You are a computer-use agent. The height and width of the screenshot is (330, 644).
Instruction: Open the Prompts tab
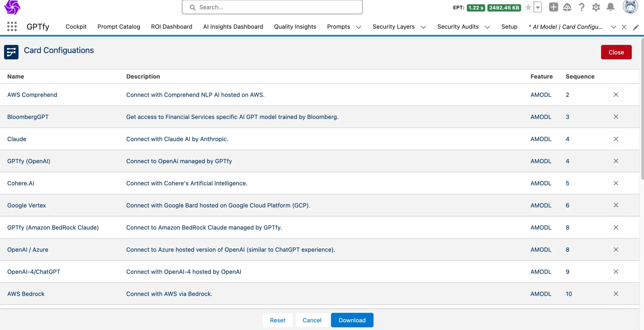[x=338, y=27]
